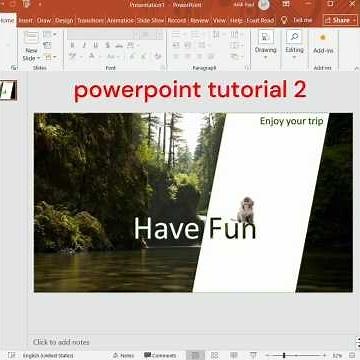Open the Section dropdown in Slides group

[x=50, y=58]
